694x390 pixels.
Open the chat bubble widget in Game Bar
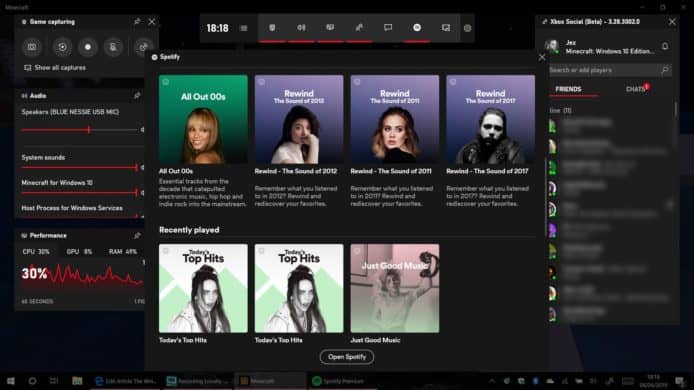click(x=388, y=27)
